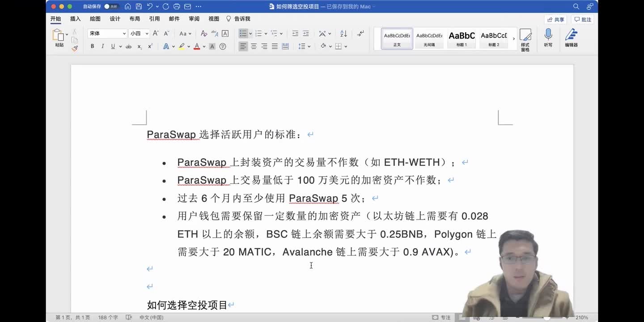
Task: Open the Home icon in title bar
Action: click(128, 6)
